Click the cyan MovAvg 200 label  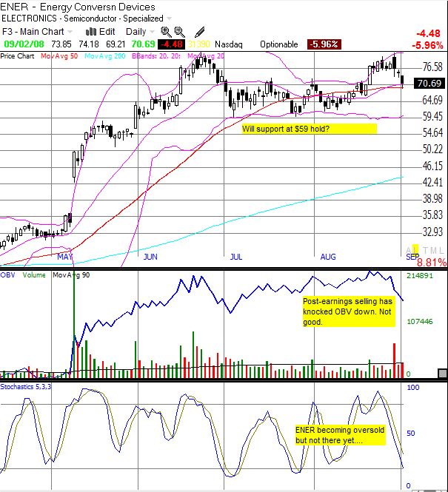tap(105, 56)
